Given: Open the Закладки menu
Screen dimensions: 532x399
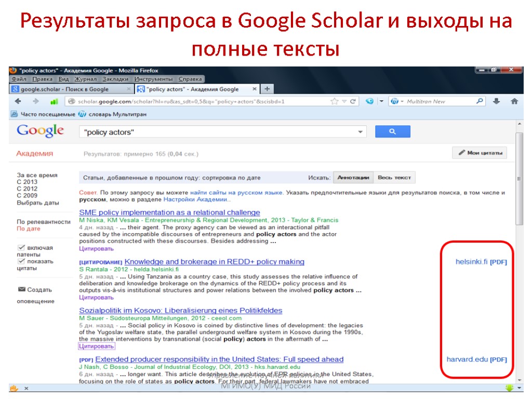Looking at the screenshot, I should coord(115,79).
